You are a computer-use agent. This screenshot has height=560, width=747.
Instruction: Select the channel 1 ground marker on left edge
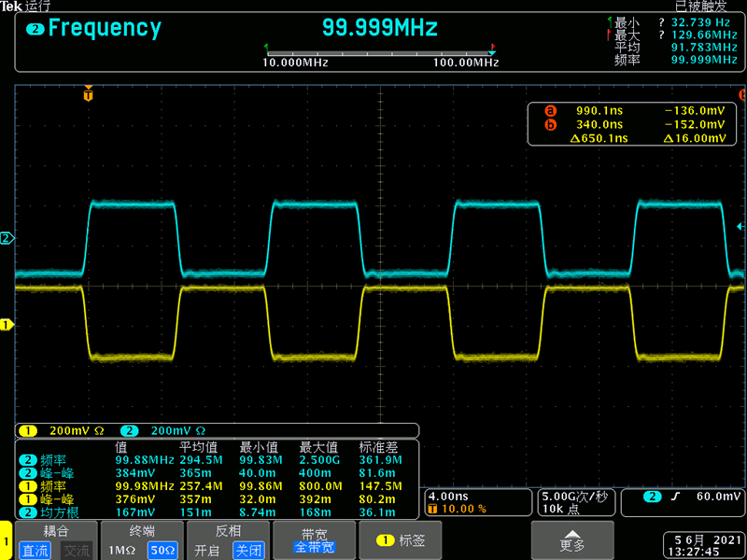coord(7,325)
